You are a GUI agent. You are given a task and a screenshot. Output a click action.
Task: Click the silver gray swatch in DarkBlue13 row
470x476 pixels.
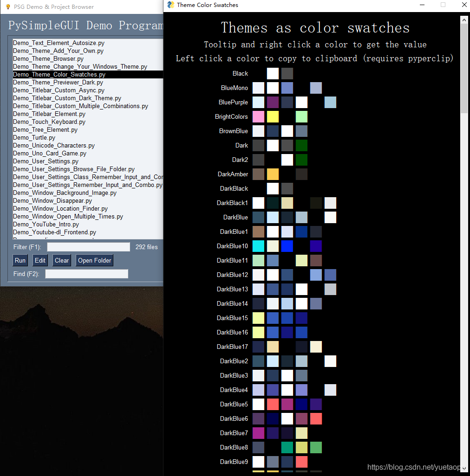[330, 289]
